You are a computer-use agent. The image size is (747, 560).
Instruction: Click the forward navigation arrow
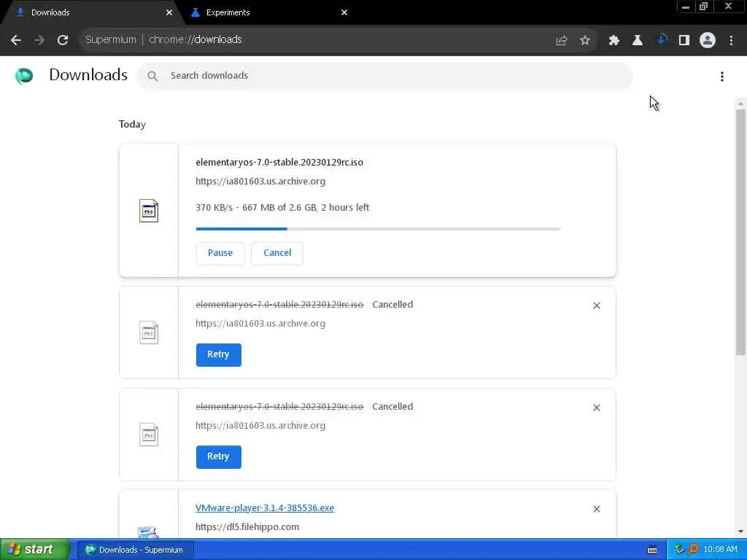39,40
